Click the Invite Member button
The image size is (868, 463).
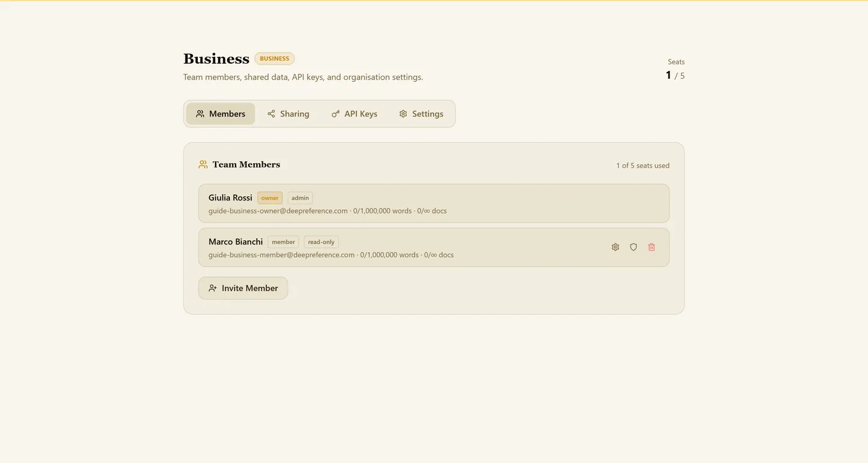click(243, 288)
